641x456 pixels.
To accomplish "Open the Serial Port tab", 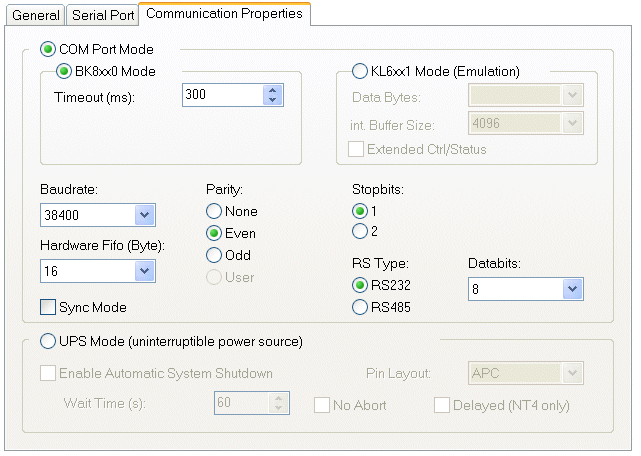I will (102, 15).
